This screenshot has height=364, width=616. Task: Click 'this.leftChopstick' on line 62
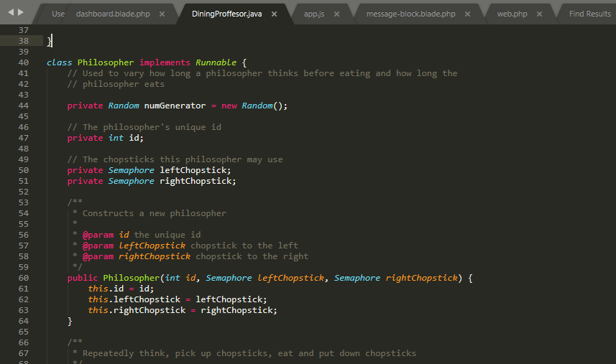pos(134,299)
